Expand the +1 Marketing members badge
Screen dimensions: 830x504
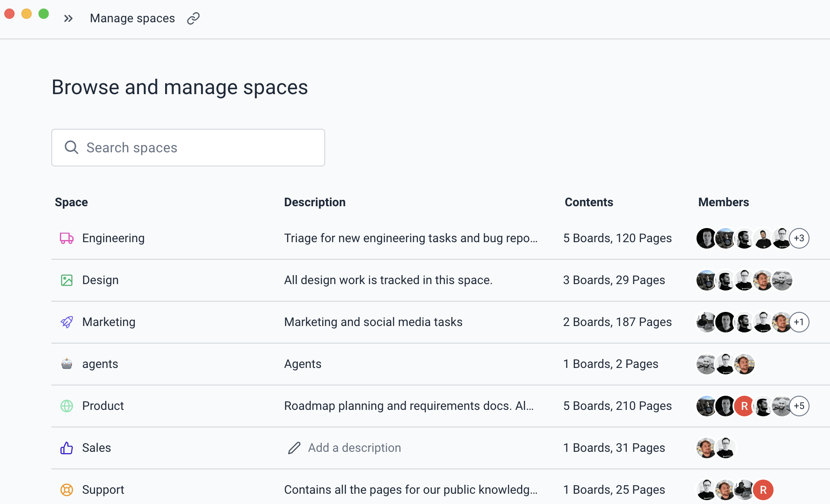[x=799, y=322]
